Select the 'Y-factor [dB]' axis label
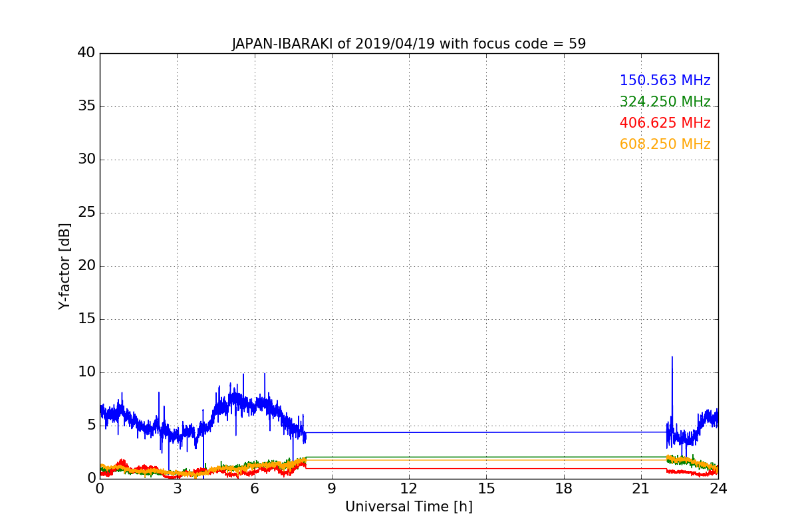The height and width of the screenshot is (532, 798). [65, 266]
